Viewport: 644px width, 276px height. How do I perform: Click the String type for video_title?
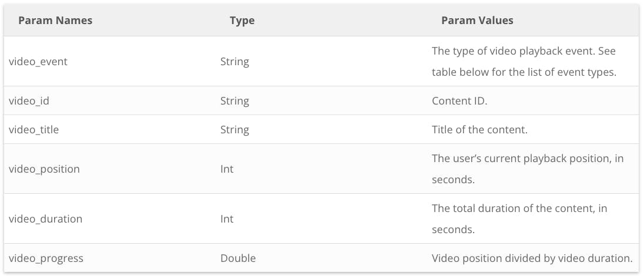coord(234,130)
